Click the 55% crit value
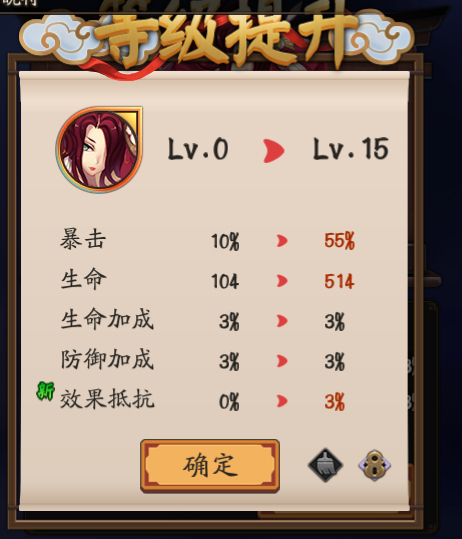Screen dimensions: 462x539 point(339,241)
